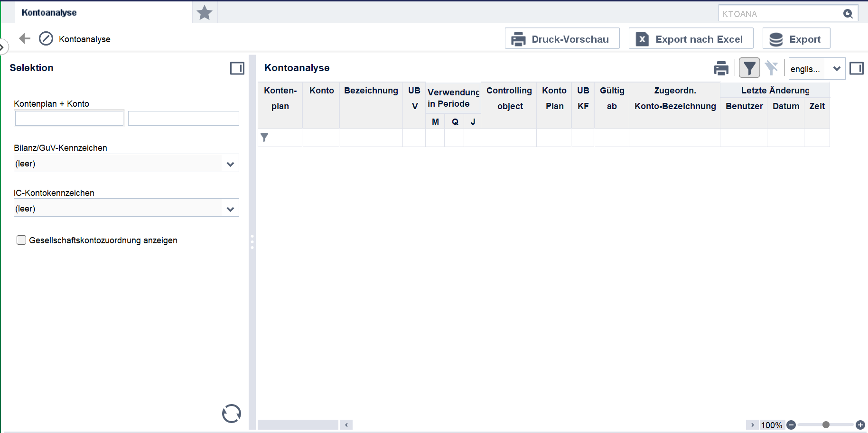Click the Datum column header
The height and width of the screenshot is (433, 868).
[x=786, y=113]
